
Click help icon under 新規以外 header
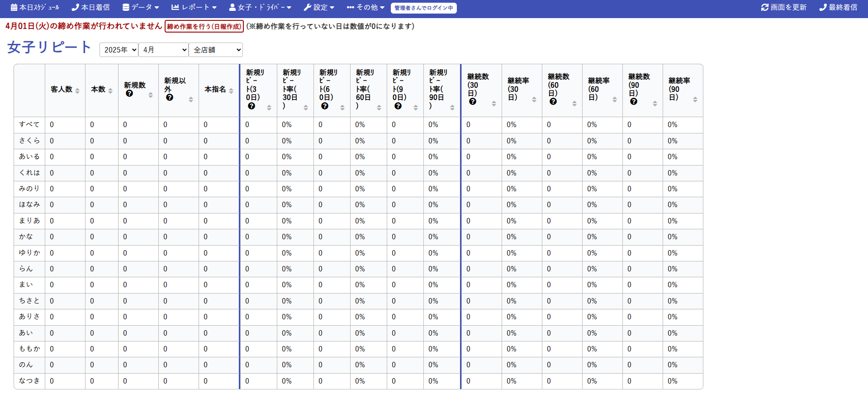170,98
